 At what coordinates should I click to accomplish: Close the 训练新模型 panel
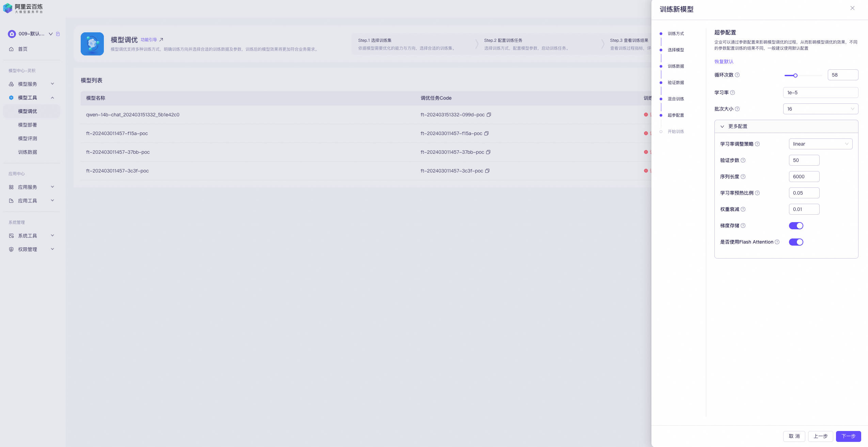(x=852, y=8)
